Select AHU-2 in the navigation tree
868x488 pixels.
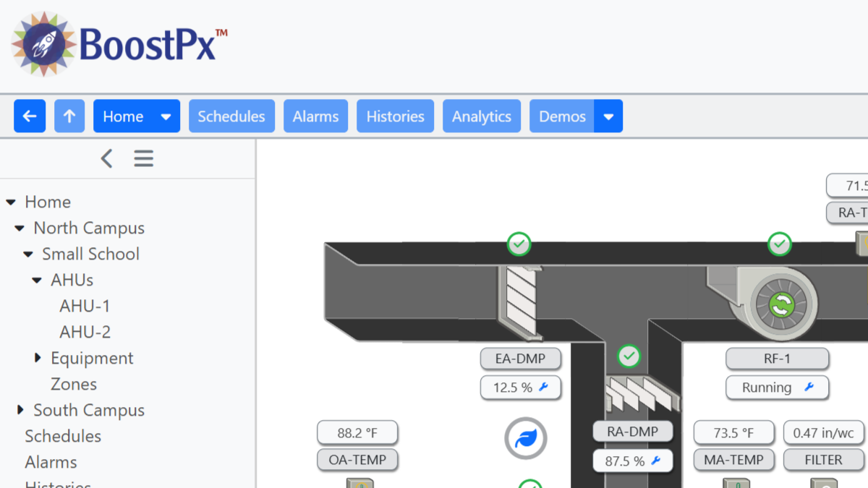point(85,332)
